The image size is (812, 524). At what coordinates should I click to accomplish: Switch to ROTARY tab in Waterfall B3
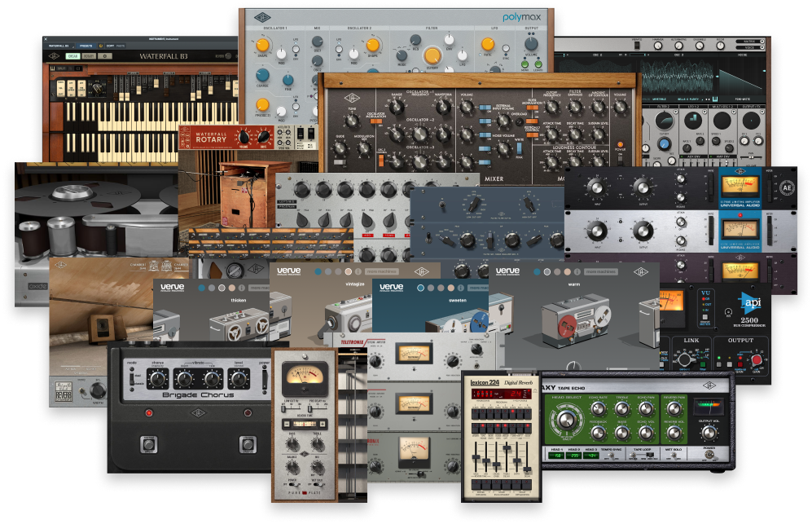[x=89, y=56]
